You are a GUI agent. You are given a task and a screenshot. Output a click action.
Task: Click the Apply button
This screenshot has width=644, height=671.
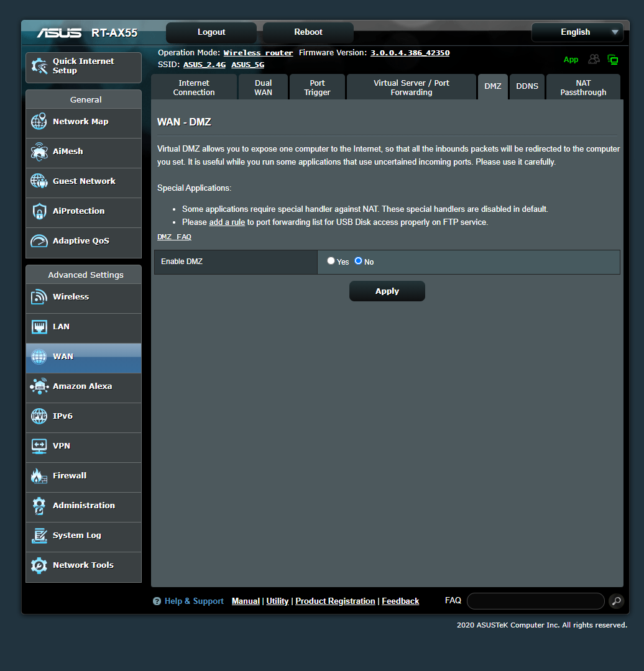point(387,291)
